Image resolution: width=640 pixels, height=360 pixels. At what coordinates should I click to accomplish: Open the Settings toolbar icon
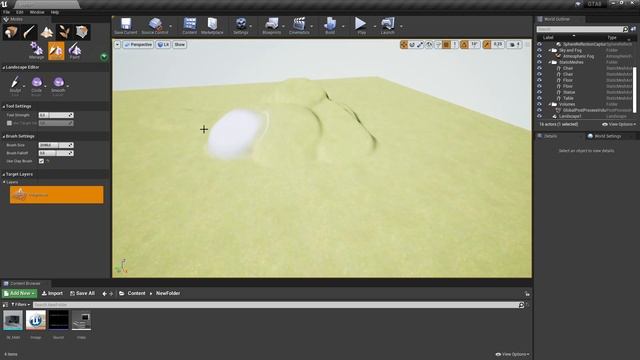point(241,26)
